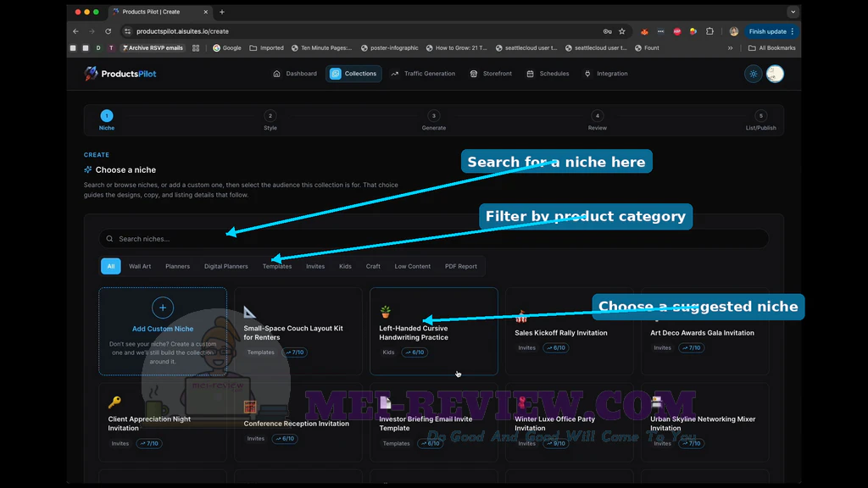Open the Archive RSVP emails bookmark

153,48
